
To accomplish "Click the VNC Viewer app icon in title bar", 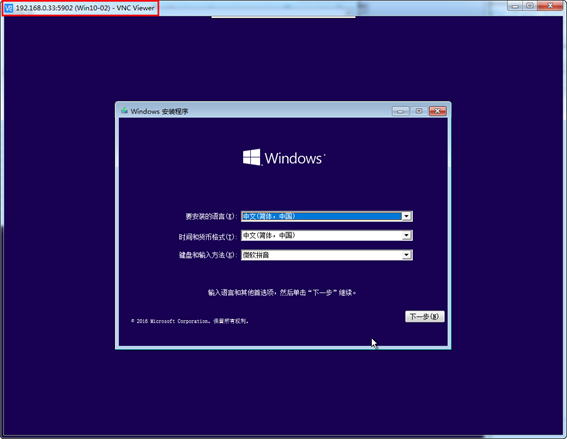I will pos(8,8).
